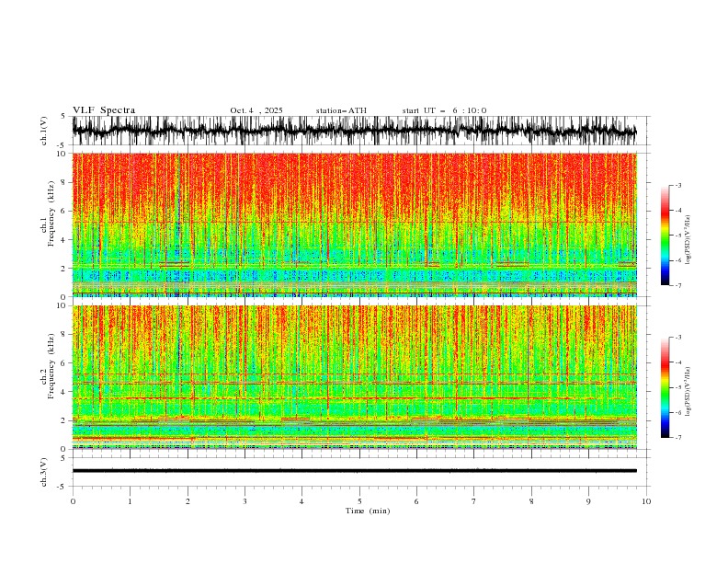728x563 pixels.
Task: Click the ch.3(V) axis "-5" tick label
Action: pyautogui.click(x=61, y=487)
